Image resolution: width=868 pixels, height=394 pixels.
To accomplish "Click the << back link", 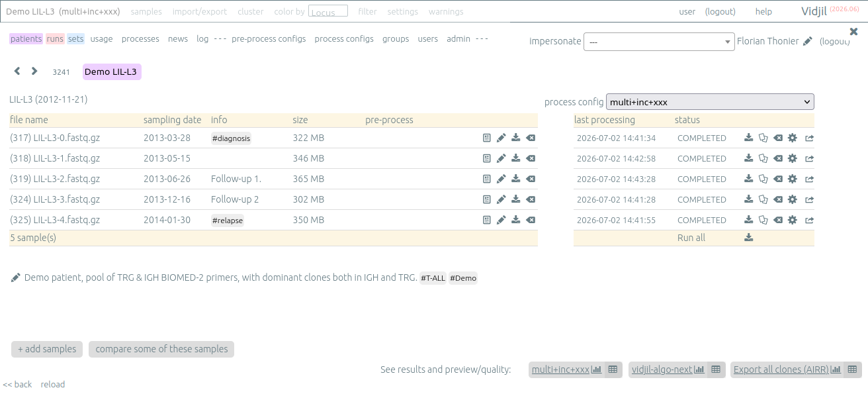I will [x=17, y=384].
